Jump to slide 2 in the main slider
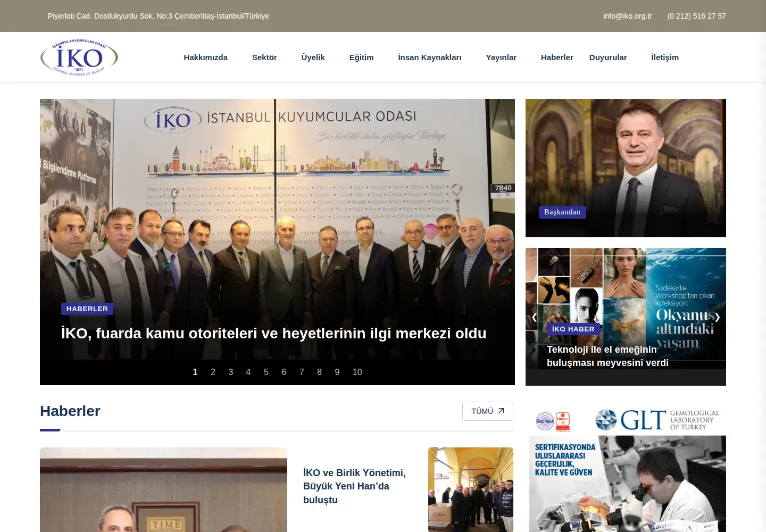The height and width of the screenshot is (532, 766). [x=213, y=372]
